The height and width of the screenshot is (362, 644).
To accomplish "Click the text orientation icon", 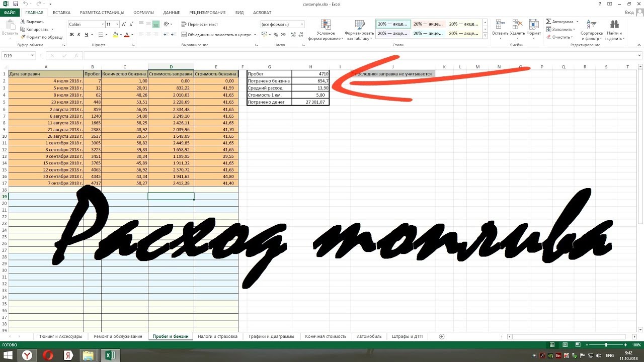I will 168,24.
